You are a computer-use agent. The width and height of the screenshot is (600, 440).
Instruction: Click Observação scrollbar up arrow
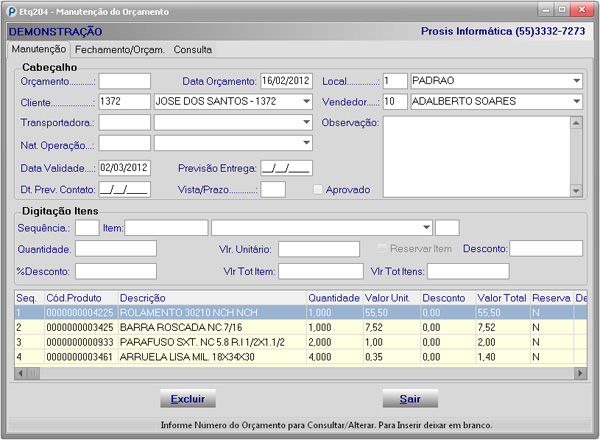point(576,123)
